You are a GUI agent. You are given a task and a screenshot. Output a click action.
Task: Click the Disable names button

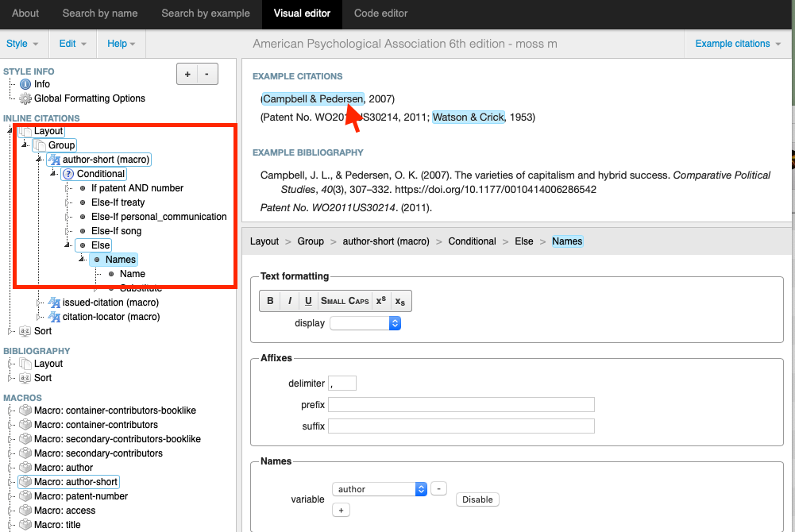click(477, 499)
